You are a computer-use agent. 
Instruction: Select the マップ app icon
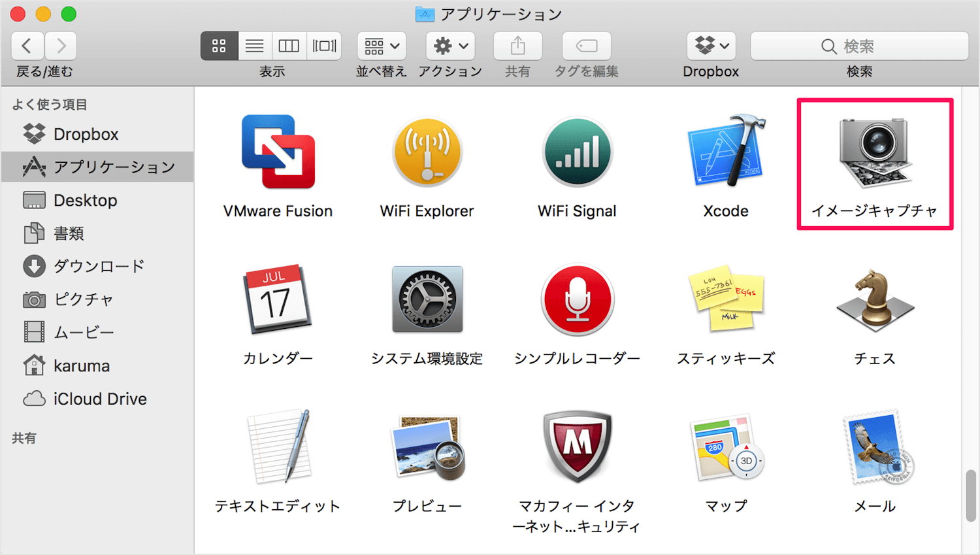pyautogui.click(x=726, y=448)
